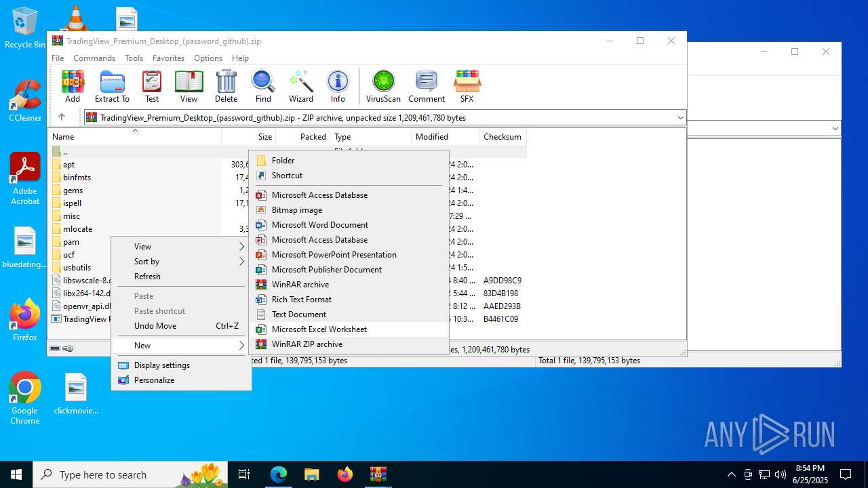
Task: Open Microsoft Edge from the taskbar
Action: pos(279,474)
